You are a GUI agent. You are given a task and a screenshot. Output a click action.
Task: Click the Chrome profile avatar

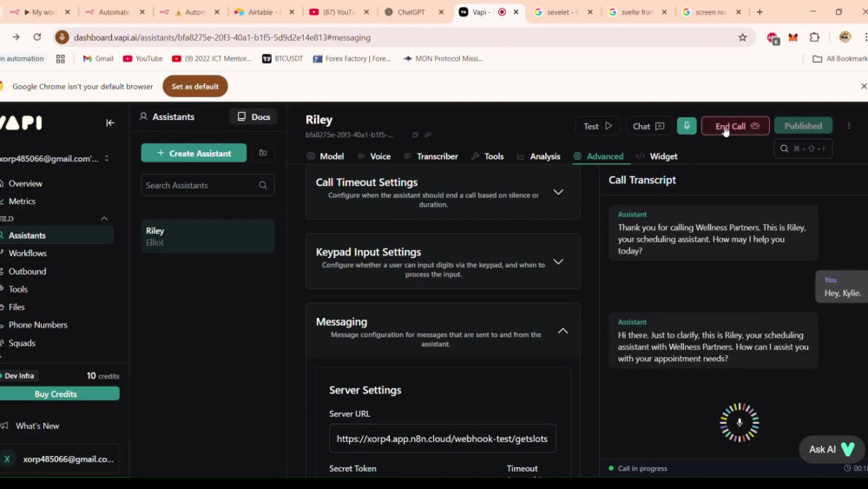tap(845, 37)
